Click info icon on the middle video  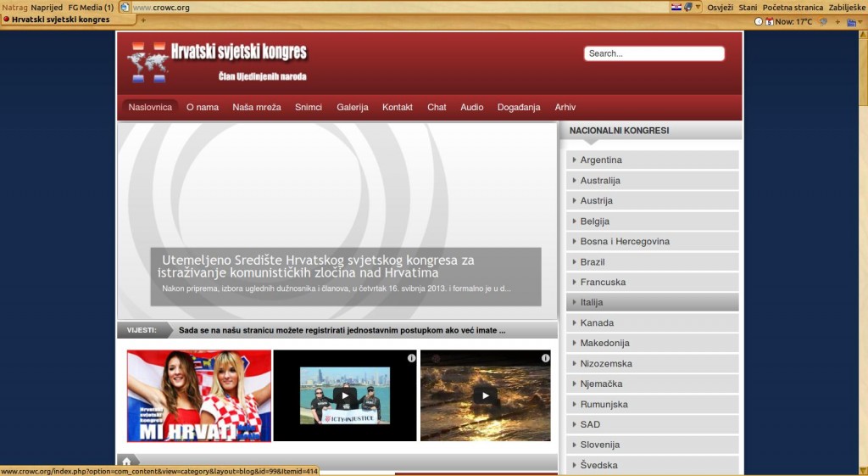point(411,358)
